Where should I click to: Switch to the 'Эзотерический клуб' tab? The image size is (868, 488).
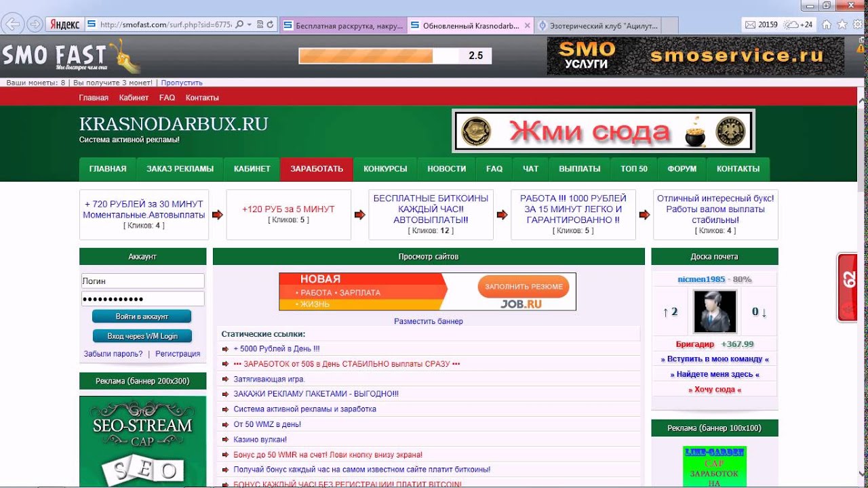(597, 26)
